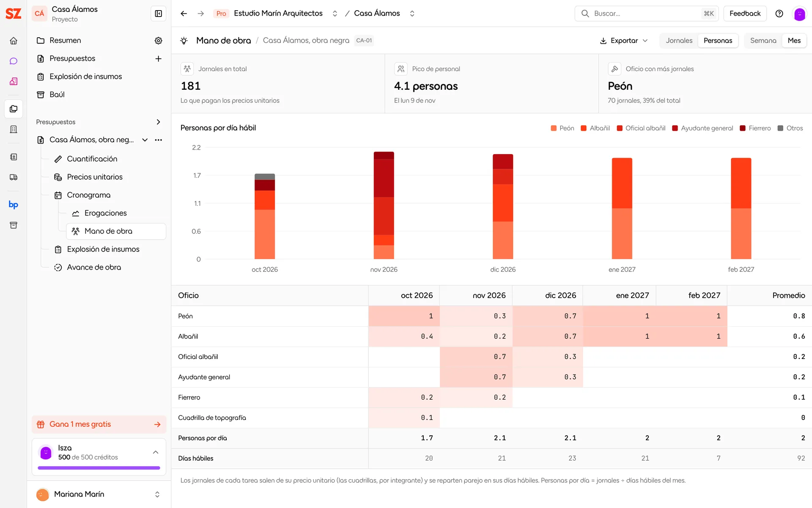Expand the Presupuestos section chevron
The height and width of the screenshot is (508, 812).
tap(159, 122)
